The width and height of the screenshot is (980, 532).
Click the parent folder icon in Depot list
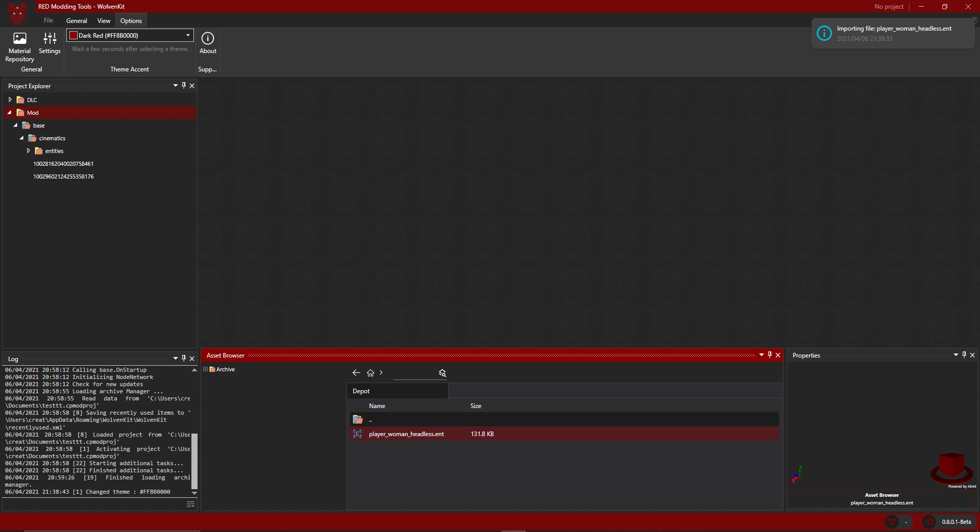(358, 420)
